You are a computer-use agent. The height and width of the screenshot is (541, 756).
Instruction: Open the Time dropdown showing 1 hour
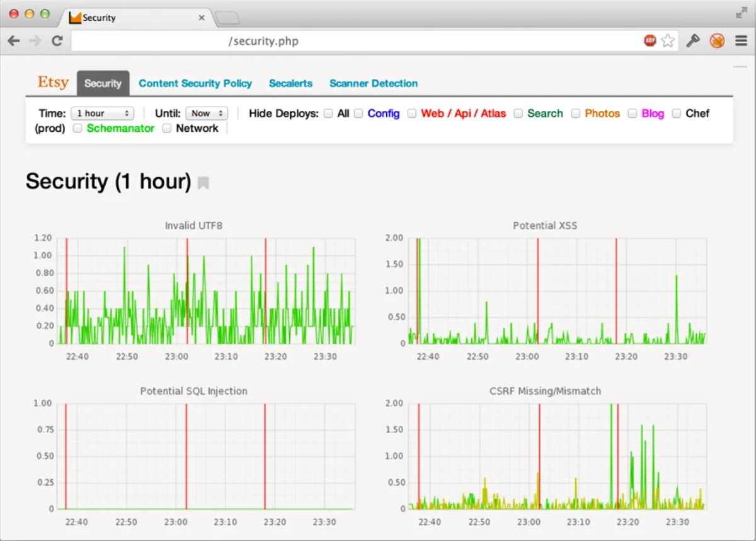(x=102, y=113)
